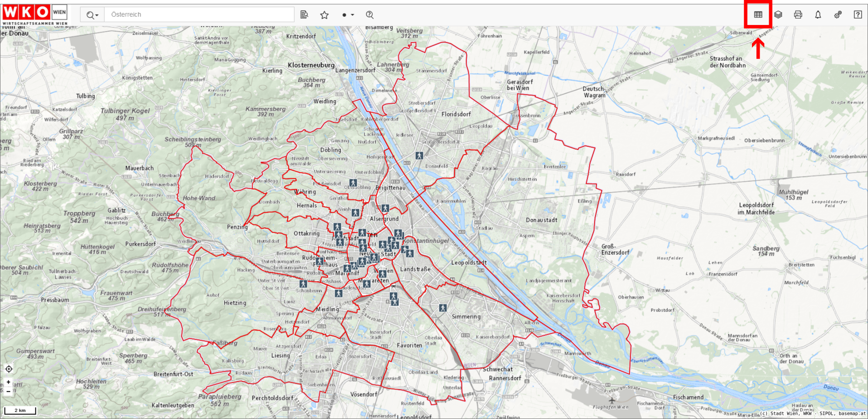Click the basemap.at attribution text
868x419 pixels.
[852, 414]
